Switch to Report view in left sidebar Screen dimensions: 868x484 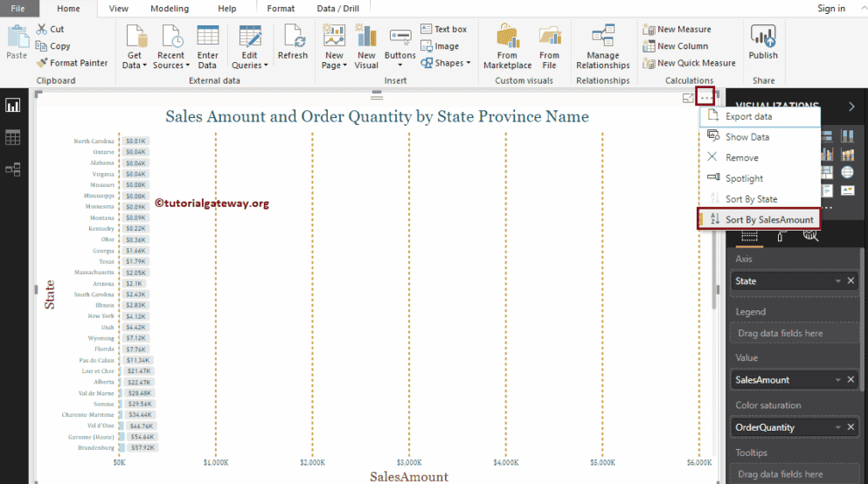coord(13,106)
